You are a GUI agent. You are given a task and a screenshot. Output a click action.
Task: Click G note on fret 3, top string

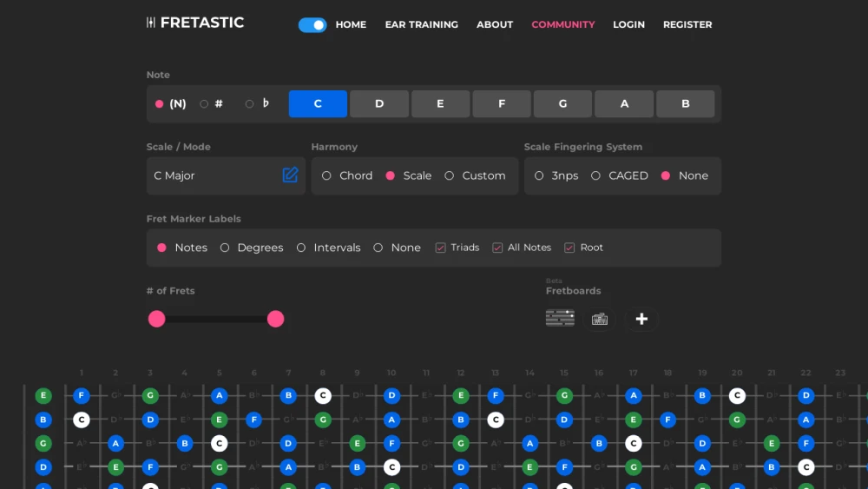tap(150, 395)
